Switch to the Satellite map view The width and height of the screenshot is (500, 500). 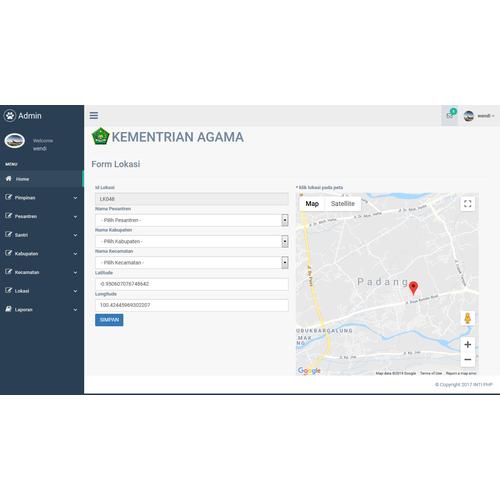tap(343, 204)
